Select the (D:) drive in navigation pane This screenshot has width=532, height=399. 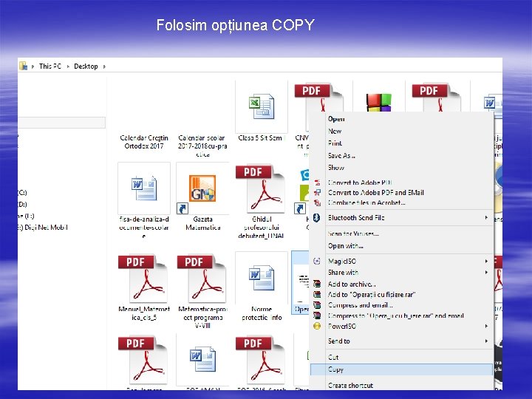tap(22, 204)
